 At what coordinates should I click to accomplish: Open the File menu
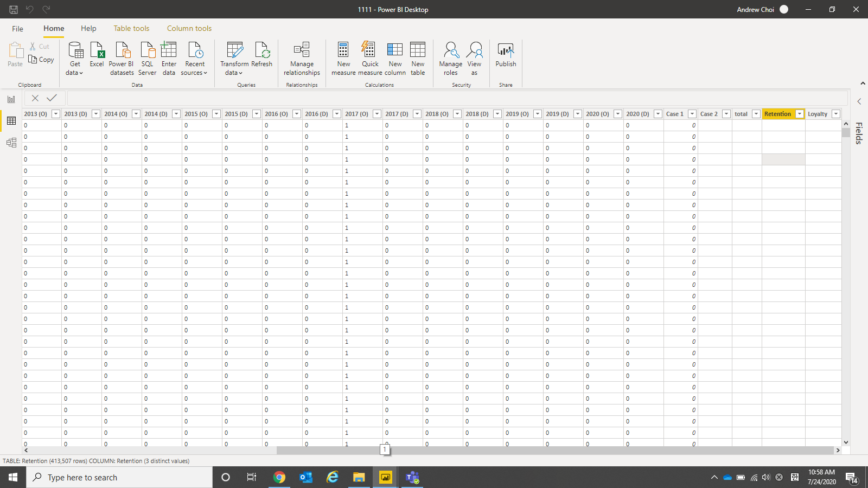[18, 29]
